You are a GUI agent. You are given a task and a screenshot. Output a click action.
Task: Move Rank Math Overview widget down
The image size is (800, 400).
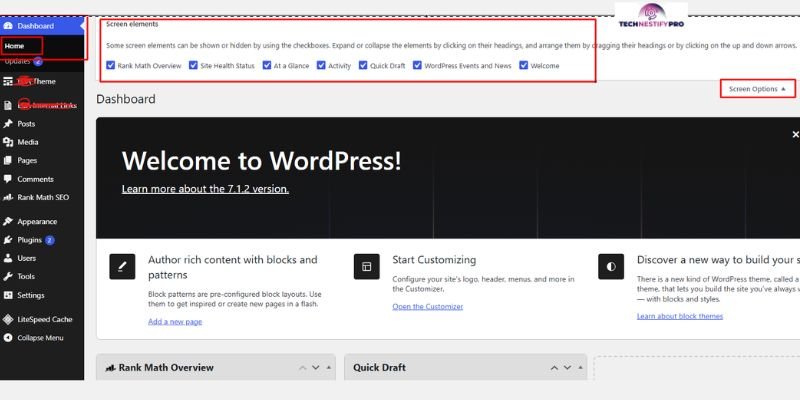(x=316, y=368)
